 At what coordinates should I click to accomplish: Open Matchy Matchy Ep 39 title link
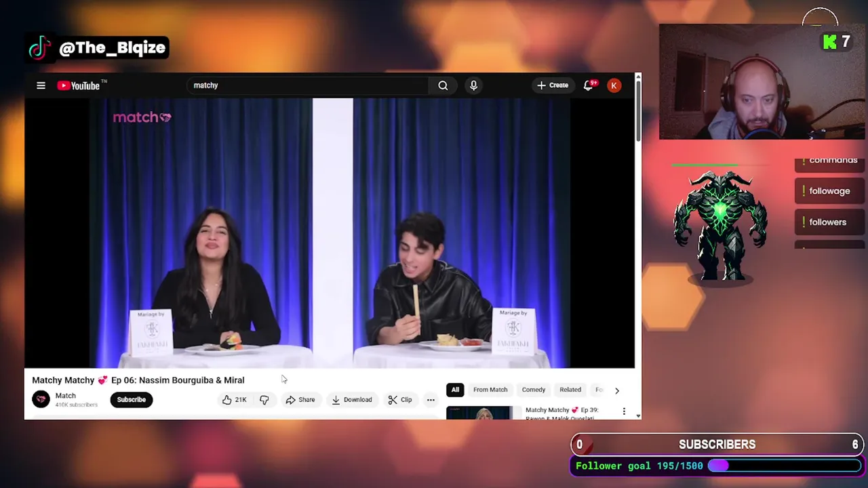pos(561,413)
